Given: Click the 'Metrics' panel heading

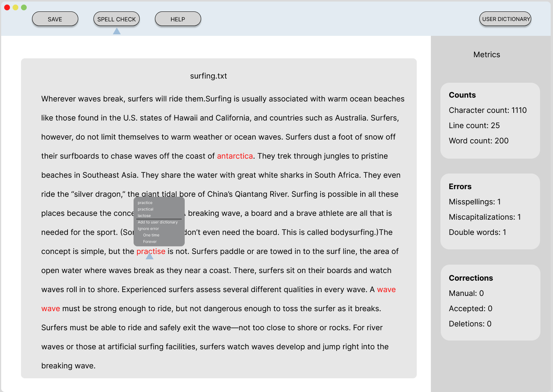Looking at the screenshot, I should [487, 55].
